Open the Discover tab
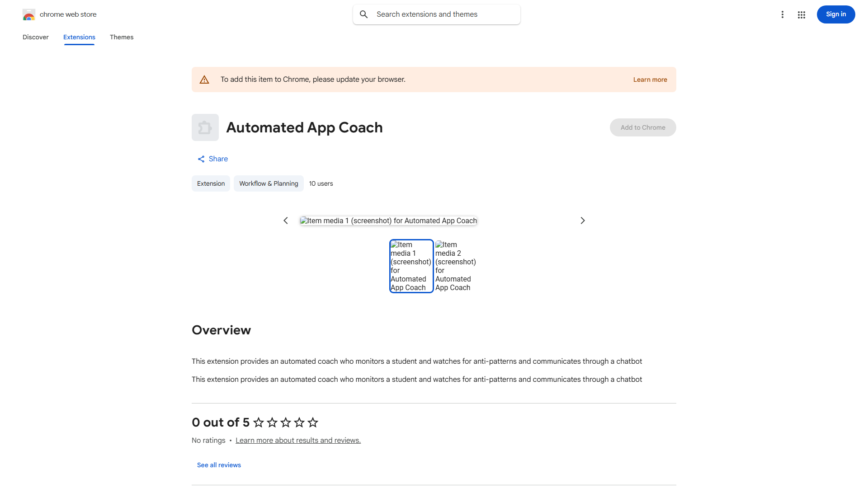The height and width of the screenshot is (488, 868). [35, 37]
